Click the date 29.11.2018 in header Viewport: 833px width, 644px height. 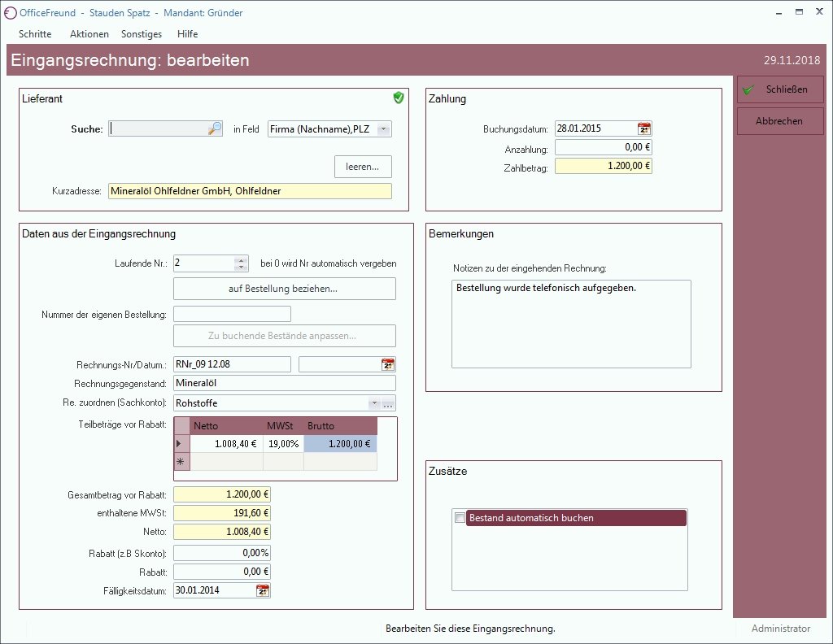point(792,60)
